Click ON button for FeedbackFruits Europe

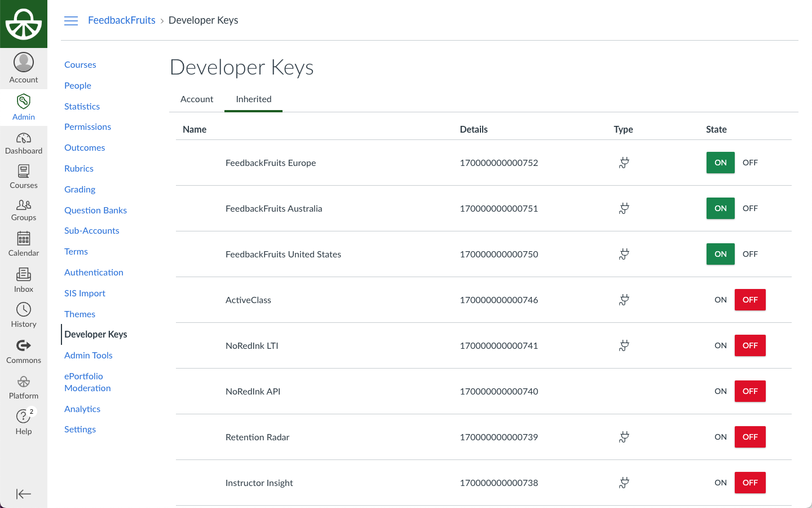pos(721,163)
